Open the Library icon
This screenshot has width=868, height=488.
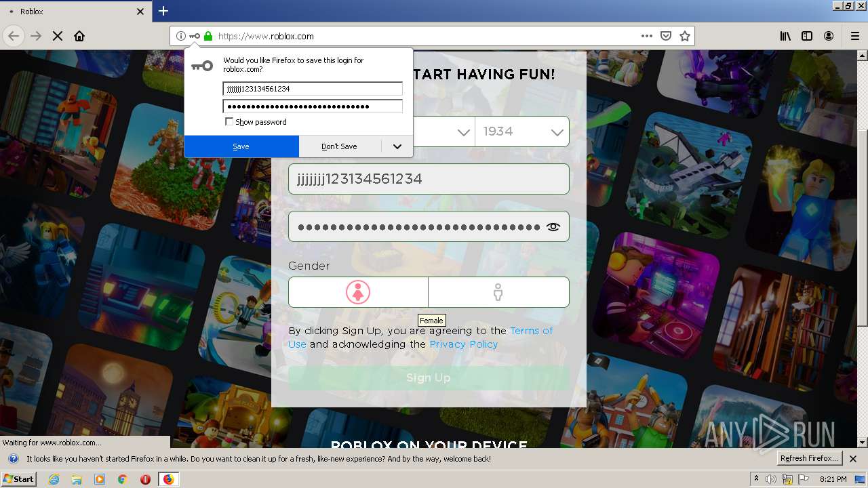(785, 36)
